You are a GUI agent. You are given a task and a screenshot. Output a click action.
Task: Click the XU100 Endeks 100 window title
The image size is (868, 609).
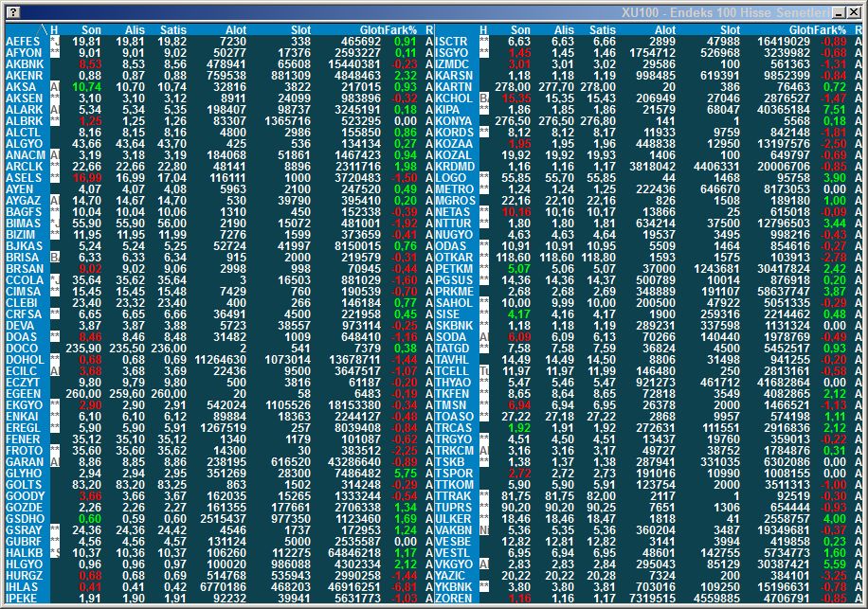pyautogui.click(x=726, y=12)
